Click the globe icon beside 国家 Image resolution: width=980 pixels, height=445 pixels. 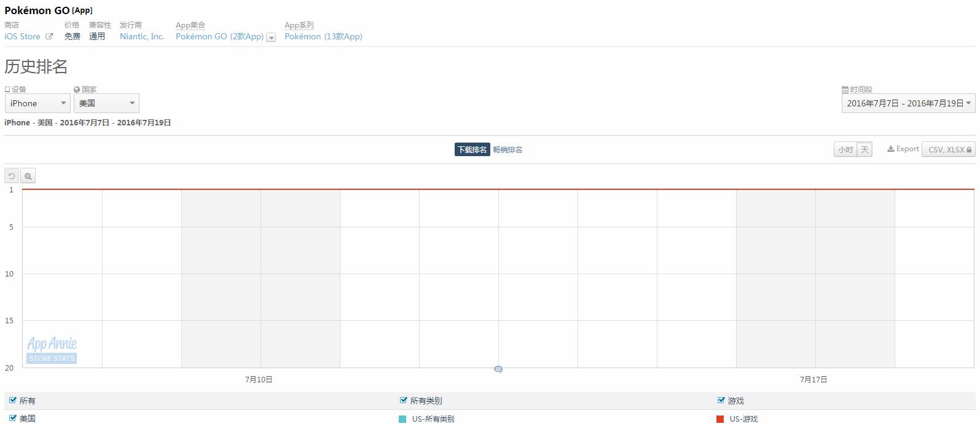(x=77, y=90)
